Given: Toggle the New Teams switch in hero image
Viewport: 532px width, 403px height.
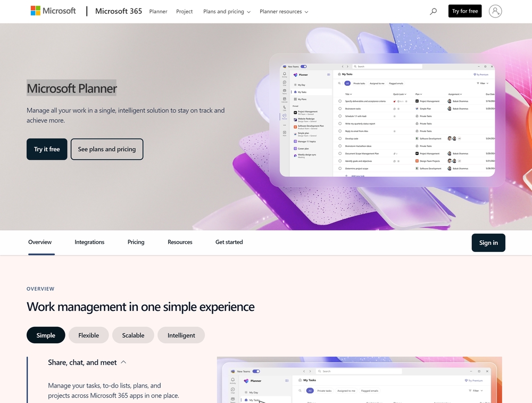Looking at the screenshot, I should [304, 67].
